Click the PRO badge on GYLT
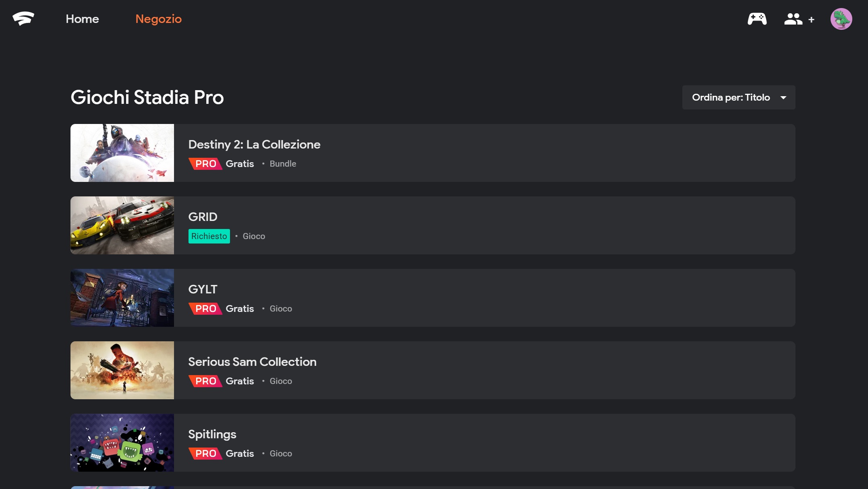Viewport: 868px width, 489px height. click(205, 309)
